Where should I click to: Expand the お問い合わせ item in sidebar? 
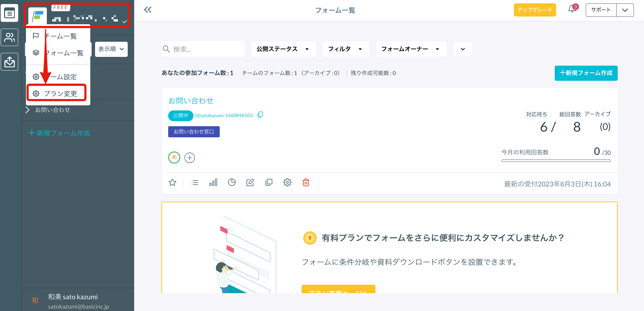[x=27, y=110]
